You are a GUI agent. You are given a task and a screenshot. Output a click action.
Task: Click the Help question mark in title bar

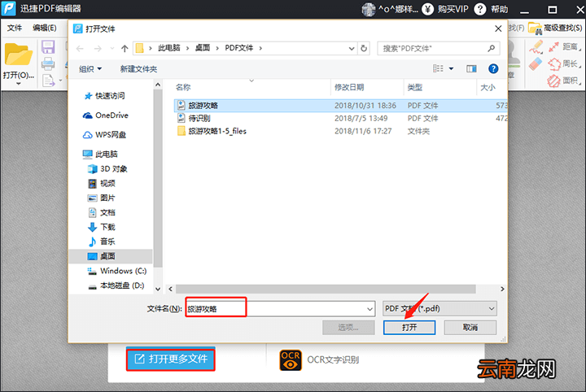click(480, 9)
